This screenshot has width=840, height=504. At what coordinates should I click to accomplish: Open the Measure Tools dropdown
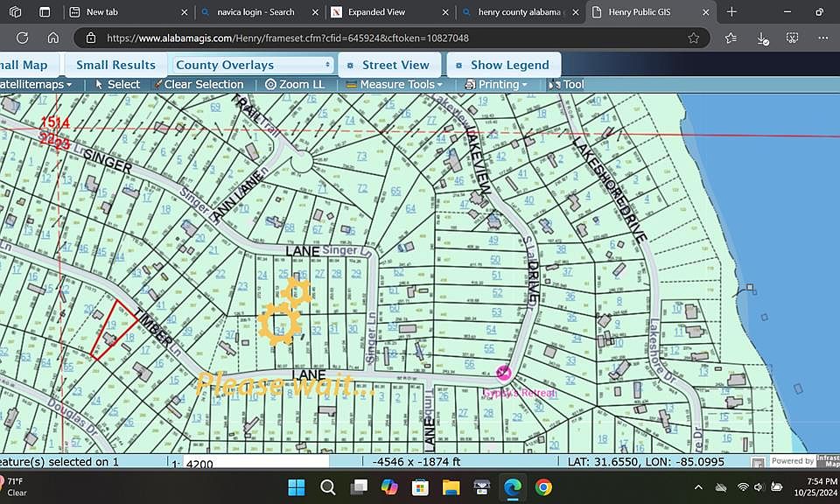(394, 85)
